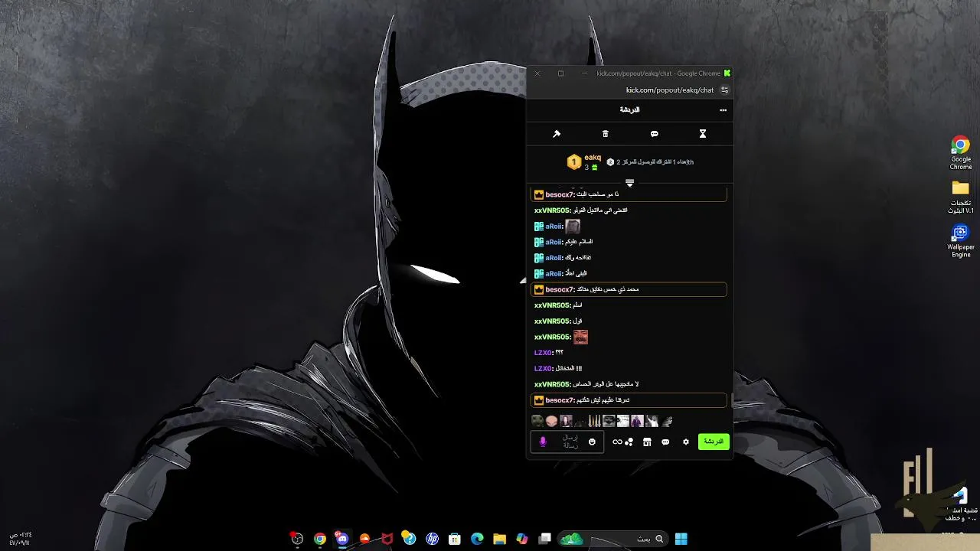Click the hourglass icon in the chat toolbar

pos(702,134)
